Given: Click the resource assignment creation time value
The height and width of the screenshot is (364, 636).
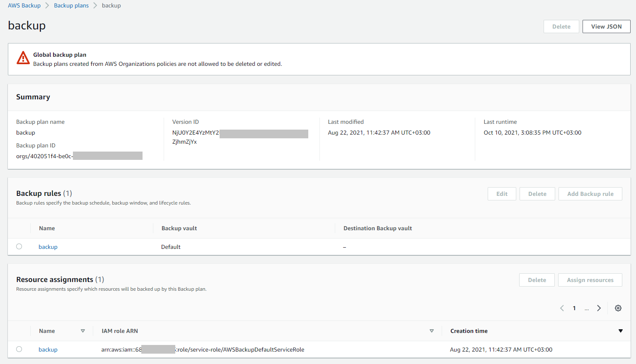Looking at the screenshot, I should tap(501, 350).
